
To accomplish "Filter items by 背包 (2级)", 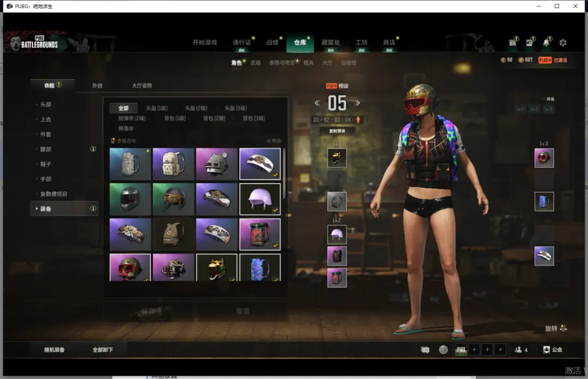I will 214,119.
